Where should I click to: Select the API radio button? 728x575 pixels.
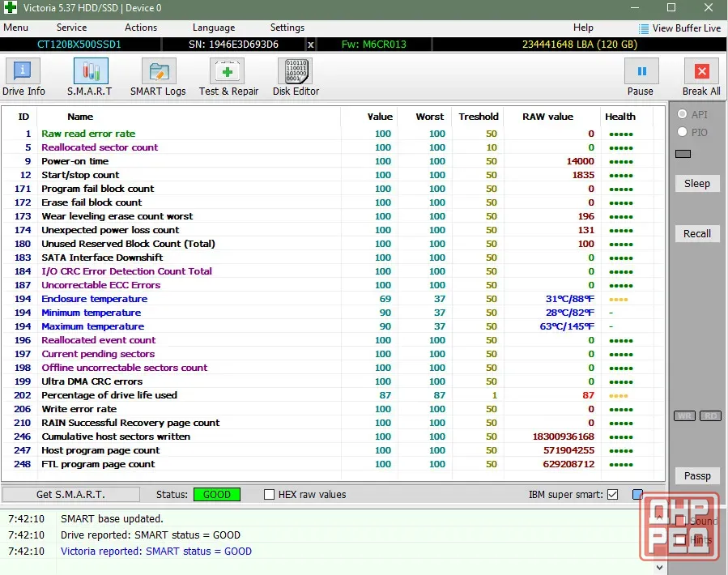coord(682,114)
